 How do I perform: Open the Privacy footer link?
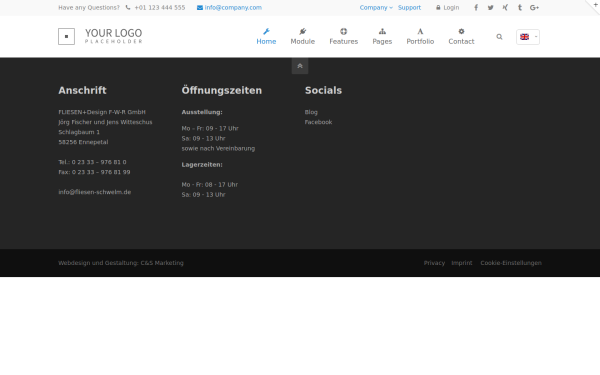pyautogui.click(x=434, y=263)
